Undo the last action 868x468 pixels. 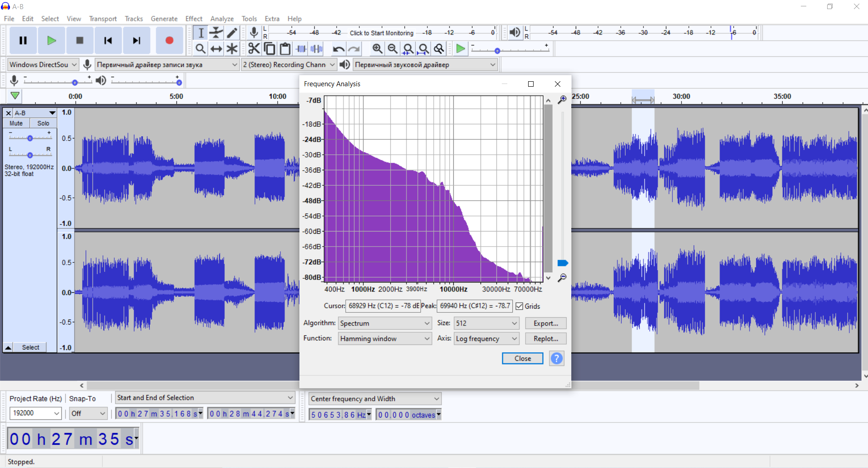pyautogui.click(x=338, y=49)
